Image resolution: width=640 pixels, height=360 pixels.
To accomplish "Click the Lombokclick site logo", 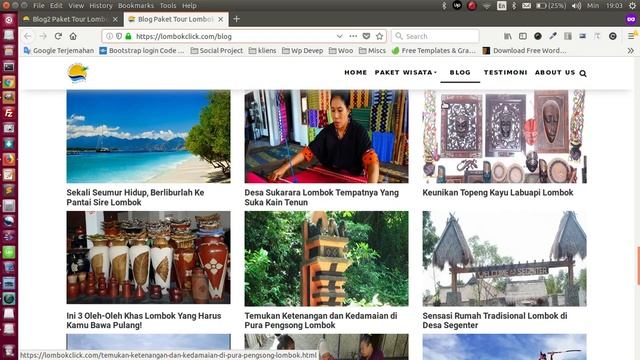I will (78, 73).
